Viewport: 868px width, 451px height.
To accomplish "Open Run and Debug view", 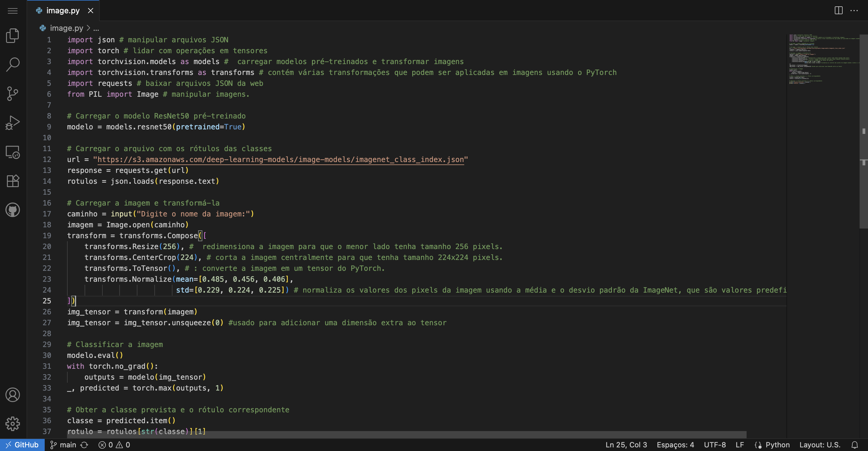I will click(13, 123).
